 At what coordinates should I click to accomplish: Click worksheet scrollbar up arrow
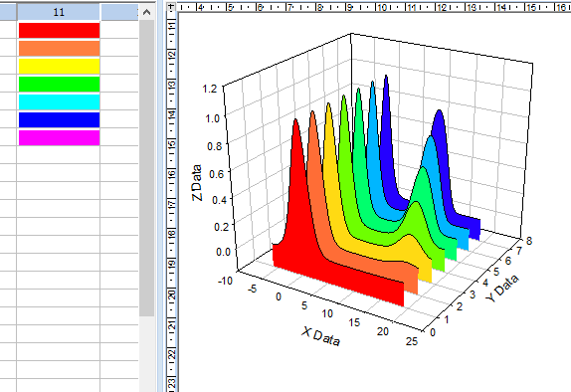pos(147,12)
